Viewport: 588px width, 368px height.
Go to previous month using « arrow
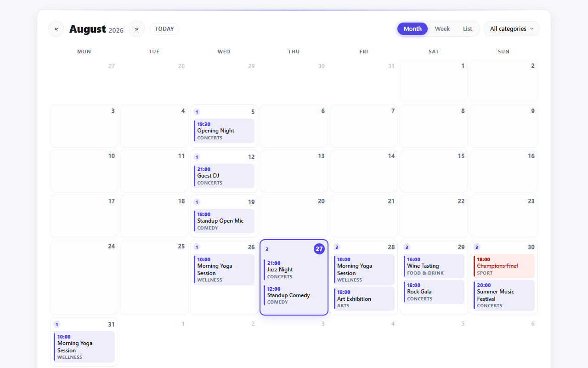[56, 29]
